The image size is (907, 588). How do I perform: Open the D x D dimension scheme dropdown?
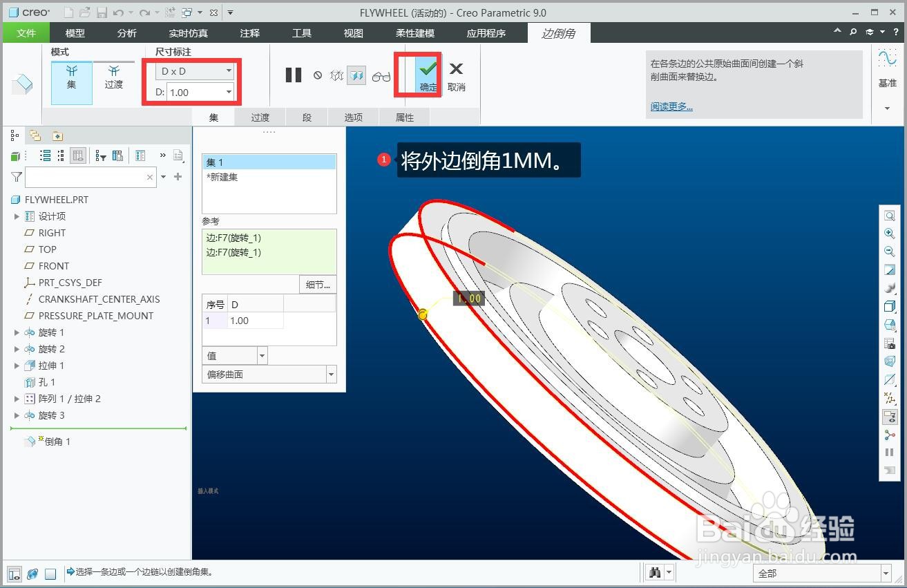tap(195, 71)
